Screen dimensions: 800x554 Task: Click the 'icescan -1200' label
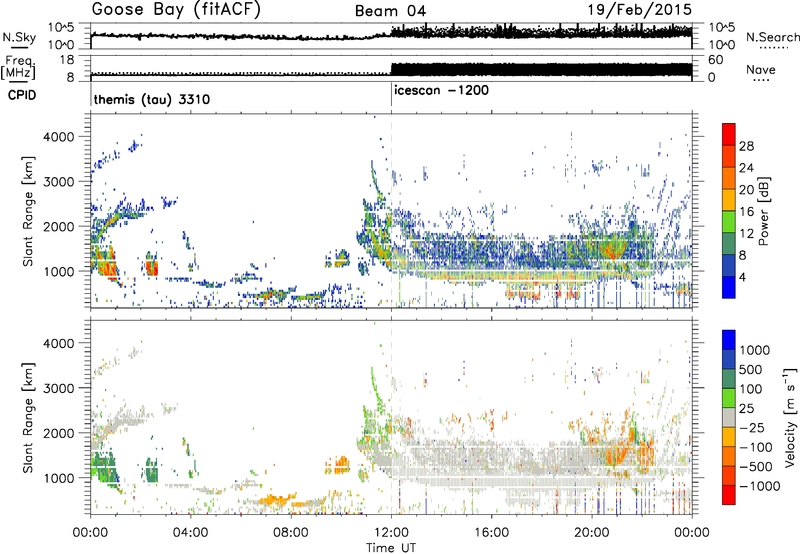click(x=441, y=90)
